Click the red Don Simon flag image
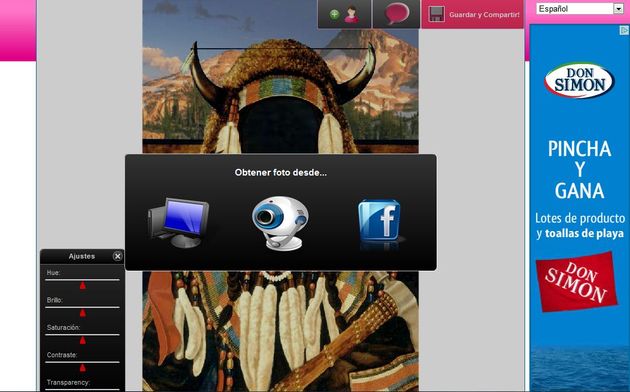Image resolution: width=630 pixels, height=392 pixels. pos(576,282)
